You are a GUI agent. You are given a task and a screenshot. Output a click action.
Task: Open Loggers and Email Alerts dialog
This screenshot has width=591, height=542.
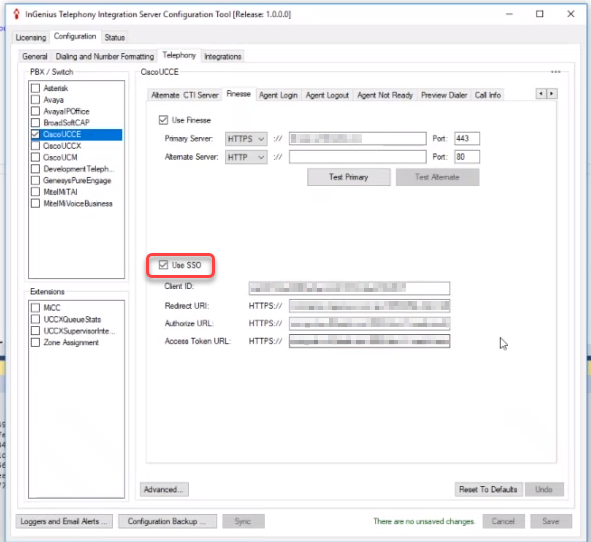pos(64,521)
